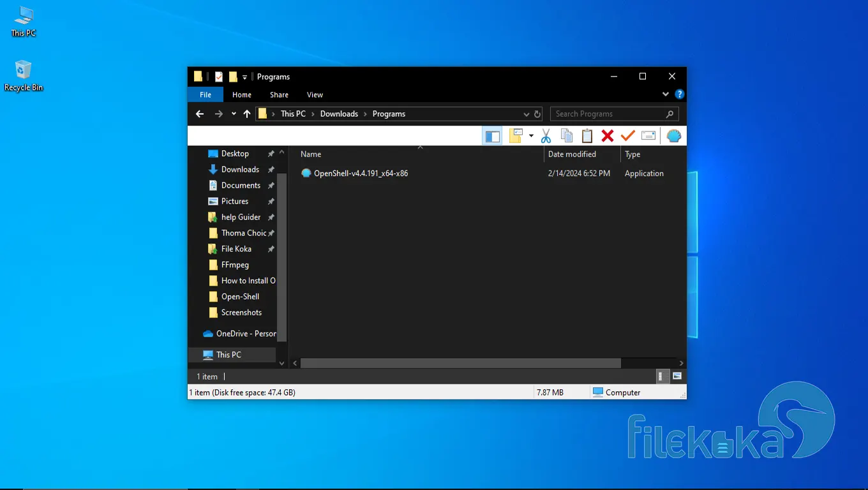Click horizontal scrollbar right arrow

click(x=681, y=363)
